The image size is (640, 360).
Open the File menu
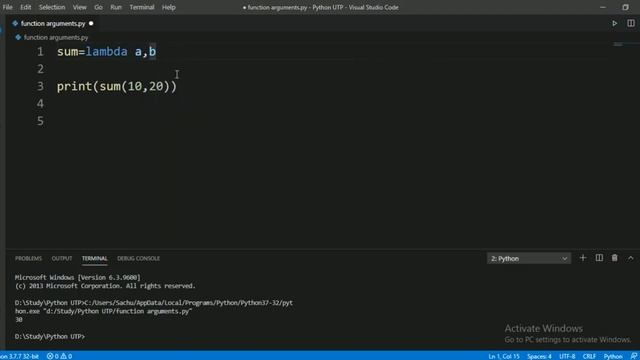[8, 7]
